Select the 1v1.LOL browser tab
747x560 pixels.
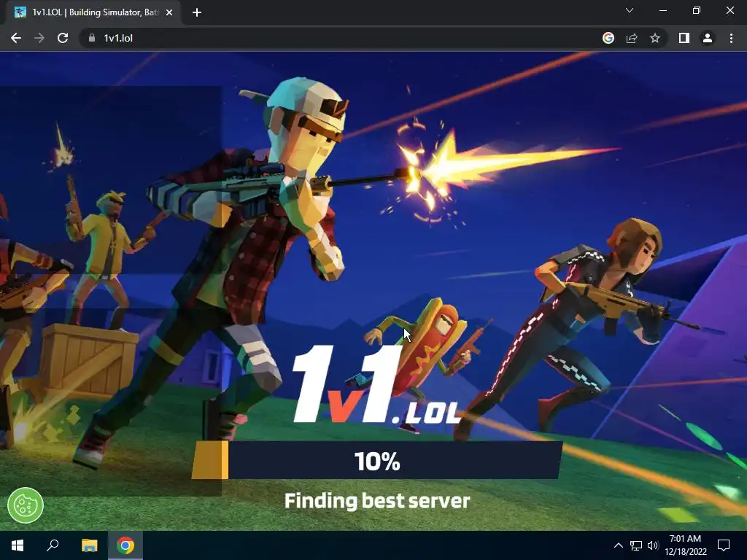click(93, 12)
